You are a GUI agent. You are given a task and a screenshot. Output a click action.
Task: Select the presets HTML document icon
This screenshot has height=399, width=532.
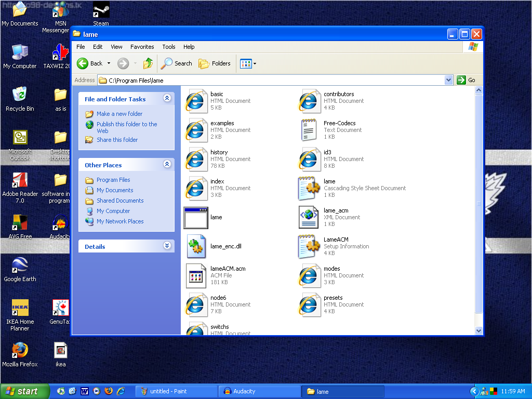(310, 305)
